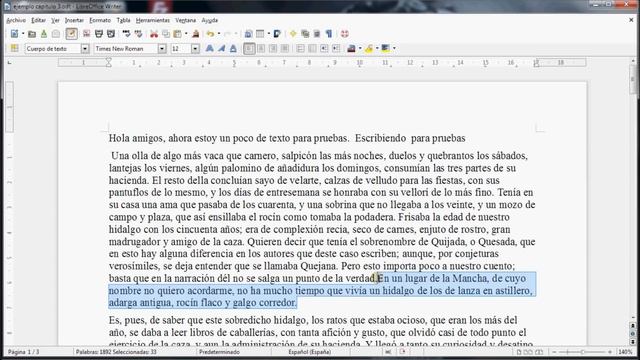This screenshot has width=640, height=360.
Task: Open the Archivo menu
Action: click(16, 20)
